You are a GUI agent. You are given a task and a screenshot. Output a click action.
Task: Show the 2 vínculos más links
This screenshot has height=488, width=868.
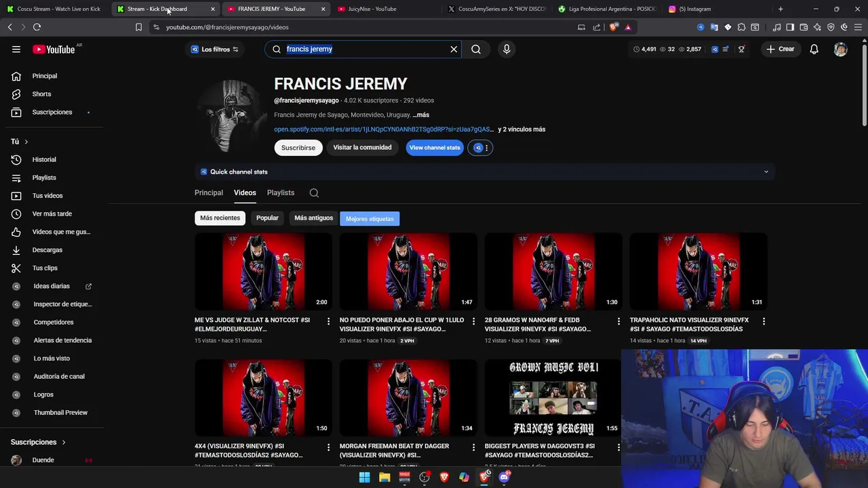[521, 129]
